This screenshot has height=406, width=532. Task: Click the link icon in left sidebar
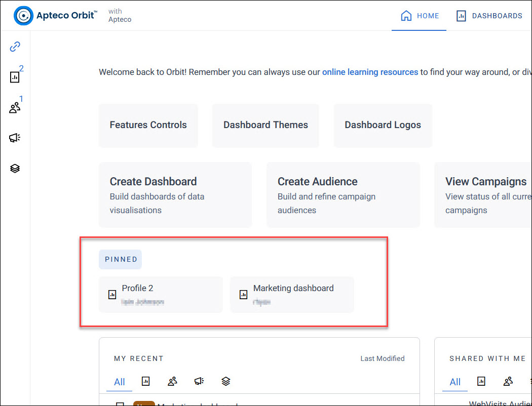15,47
